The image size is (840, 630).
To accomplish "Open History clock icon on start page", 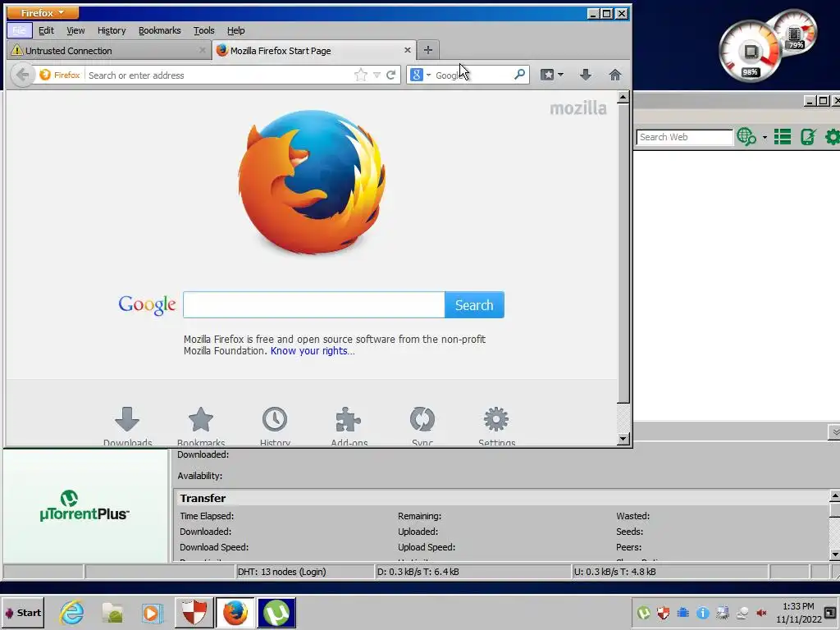I will pos(275,427).
